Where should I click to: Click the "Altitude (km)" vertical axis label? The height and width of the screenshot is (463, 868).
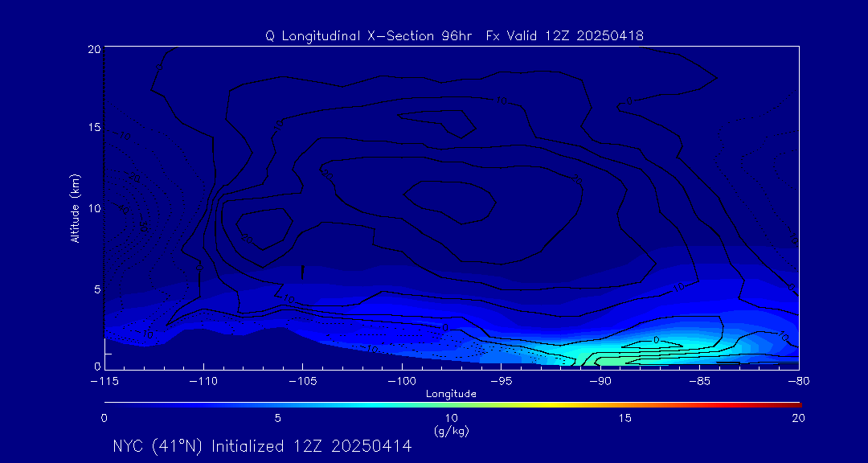pos(75,208)
